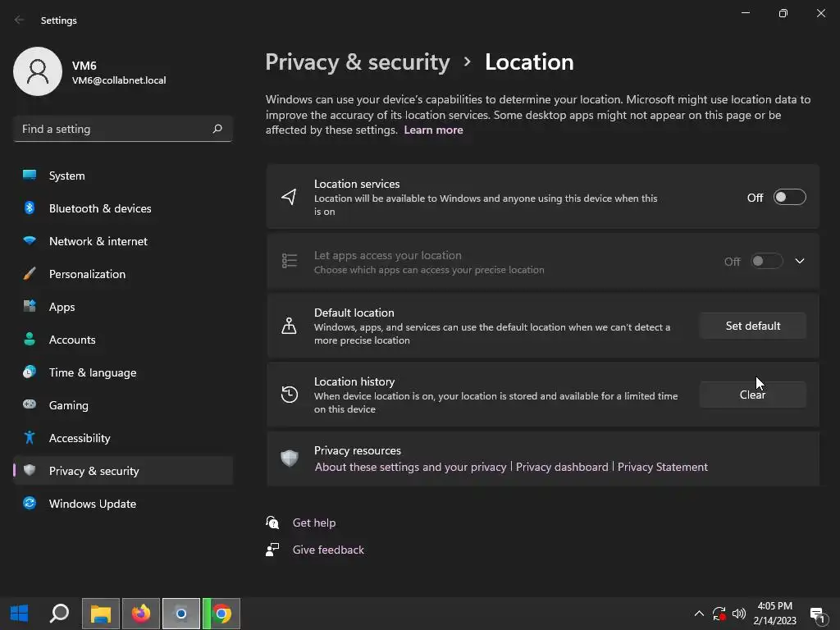Click the Bluetooth & devices icon
Viewport: 840px width, 630px height.
click(30, 208)
